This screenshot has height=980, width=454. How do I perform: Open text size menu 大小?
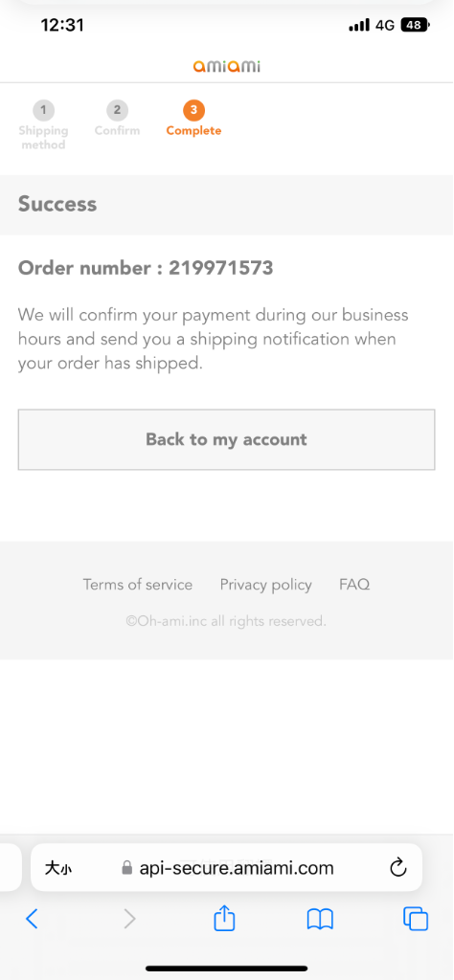pyautogui.click(x=58, y=867)
